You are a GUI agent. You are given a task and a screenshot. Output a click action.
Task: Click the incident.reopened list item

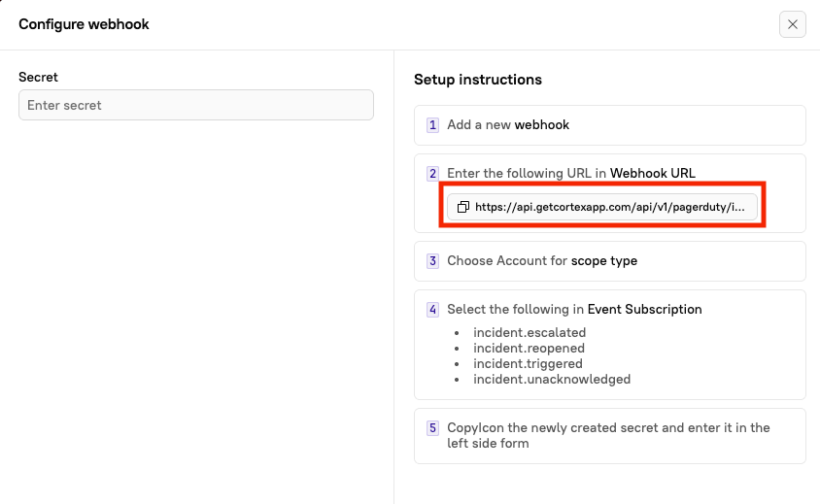529,349
